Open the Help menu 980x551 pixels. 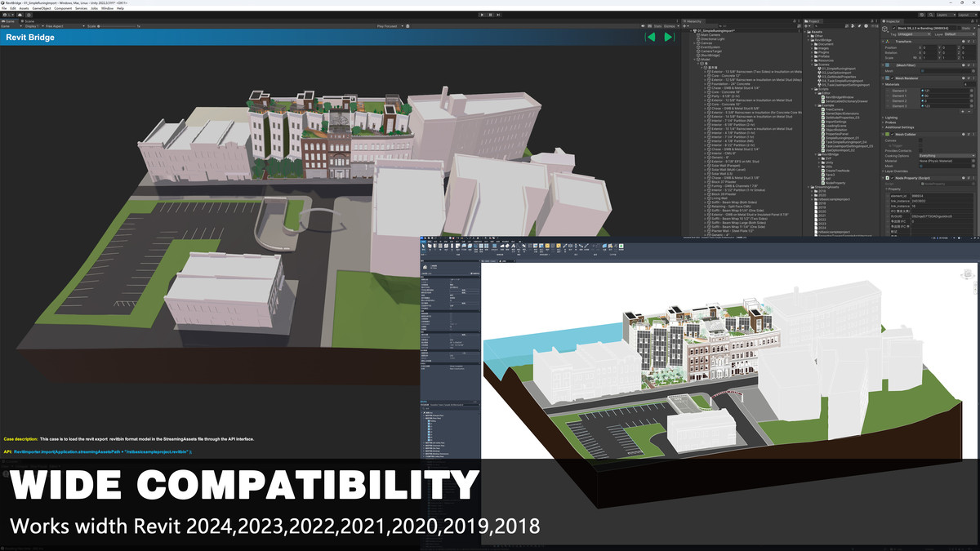120,8
